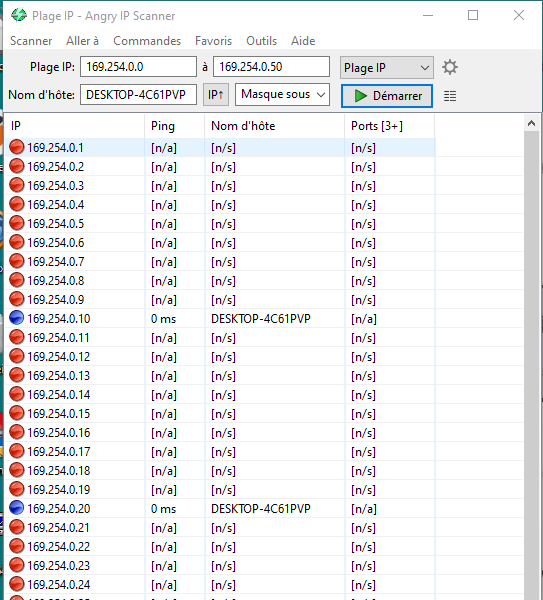Image resolution: width=543 pixels, height=600 pixels.
Task: Click the Angry IP Scanner title icon
Action: (19, 15)
